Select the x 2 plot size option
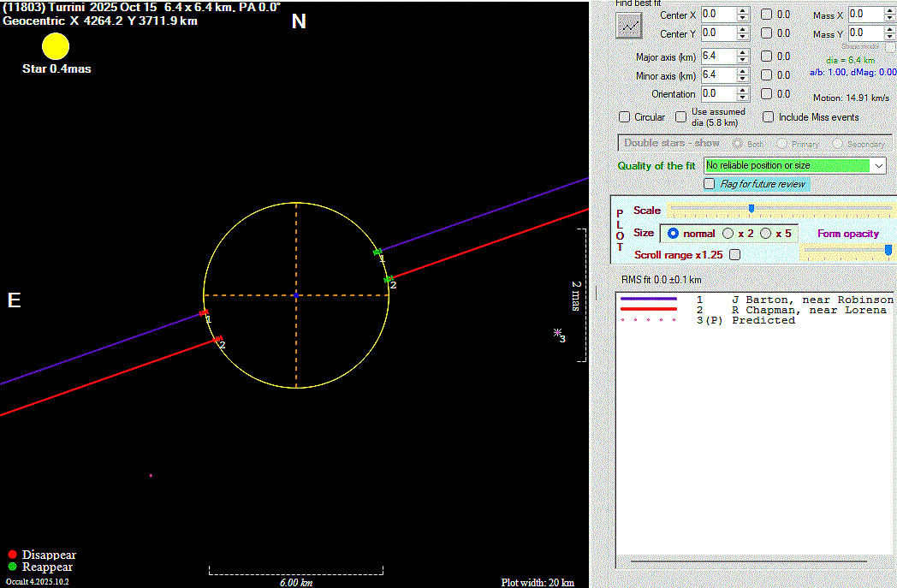Viewport: 897px width, 588px height. (x=728, y=234)
